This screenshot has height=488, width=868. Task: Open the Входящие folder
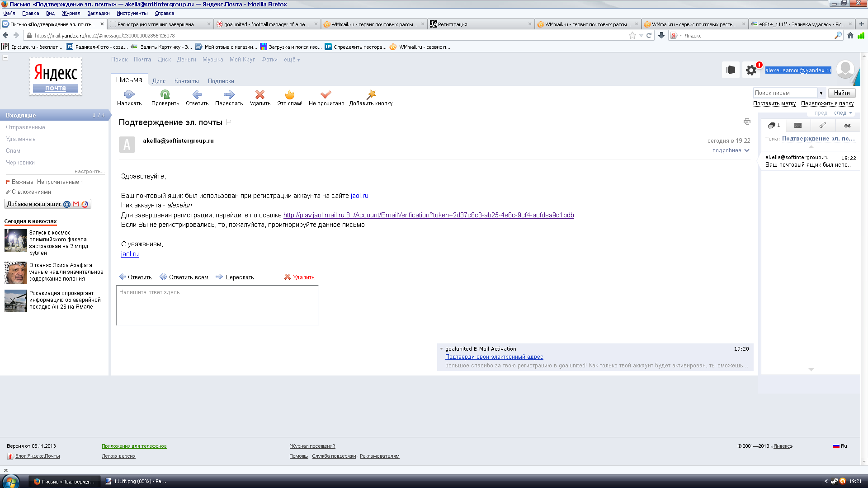[54, 115]
